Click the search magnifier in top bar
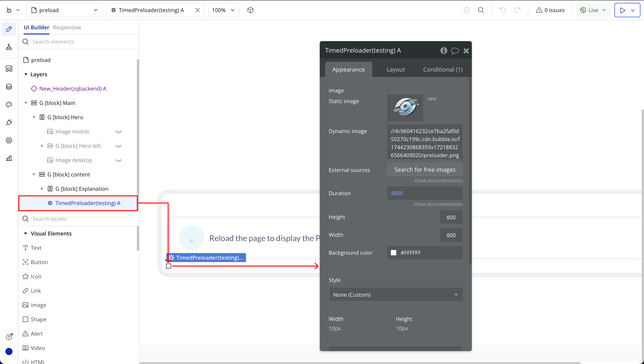This screenshot has width=644, height=364. (481, 10)
